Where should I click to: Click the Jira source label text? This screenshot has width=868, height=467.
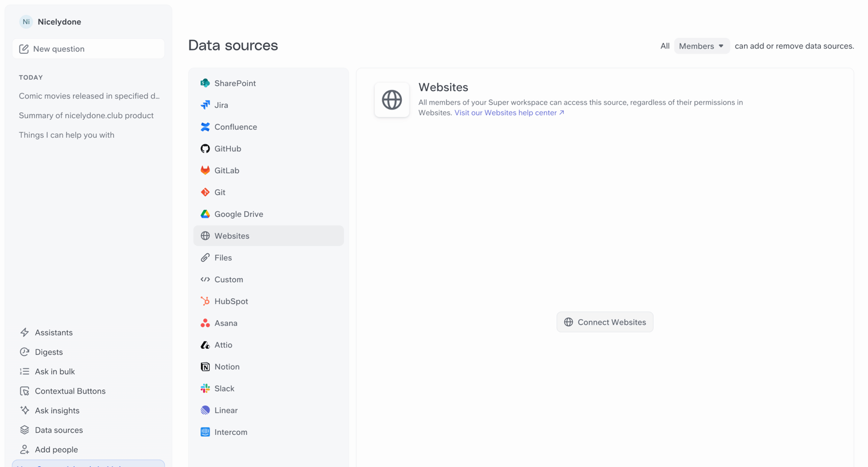(x=222, y=105)
